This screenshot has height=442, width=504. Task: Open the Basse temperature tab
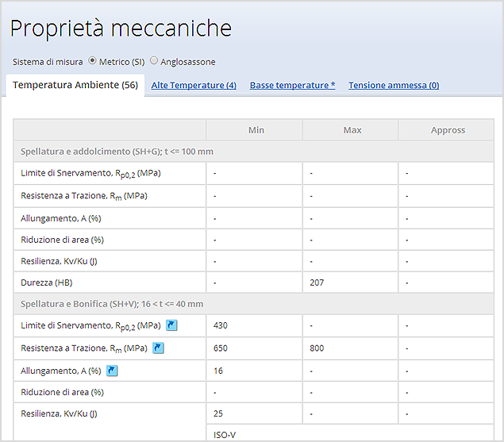(293, 85)
